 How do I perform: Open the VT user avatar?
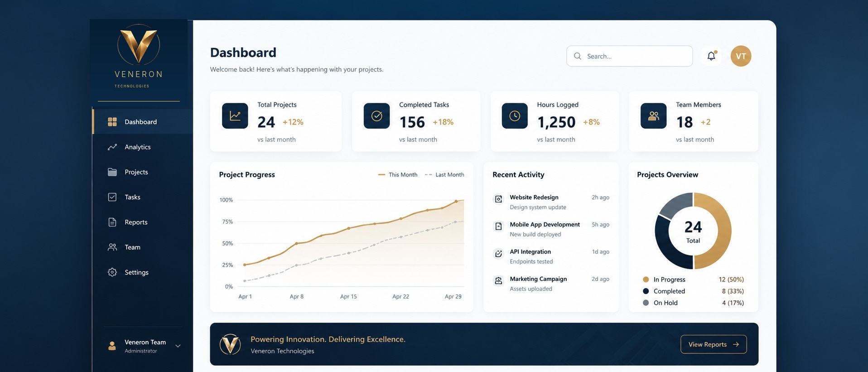pos(741,56)
